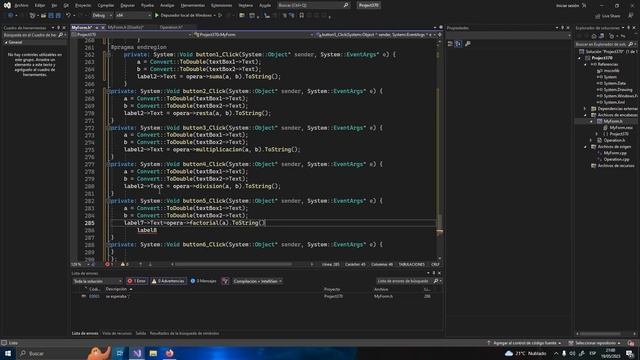Switch to the MyForm.h [Diseño] tab
This screenshot has width=640, height=360.
coord(126,27)
